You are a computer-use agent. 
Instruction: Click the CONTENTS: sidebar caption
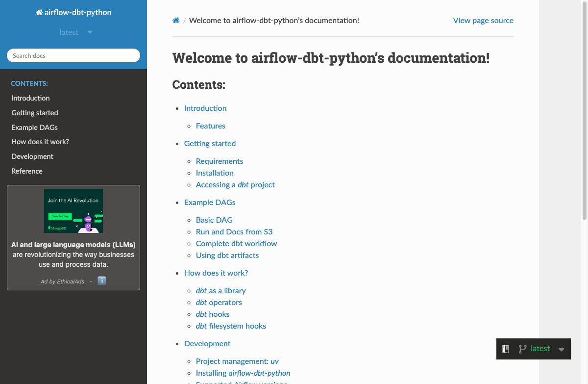29,84
